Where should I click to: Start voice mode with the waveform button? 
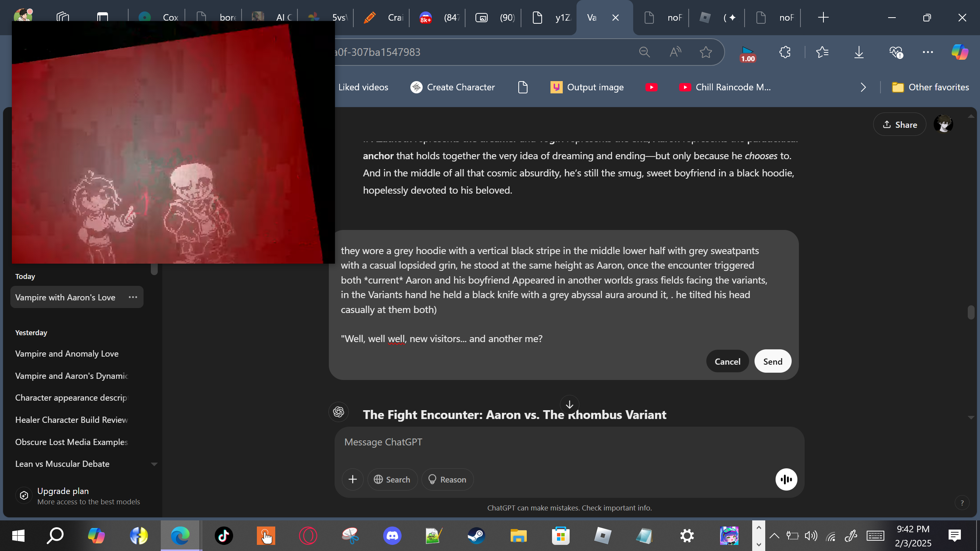click(786, 479)
